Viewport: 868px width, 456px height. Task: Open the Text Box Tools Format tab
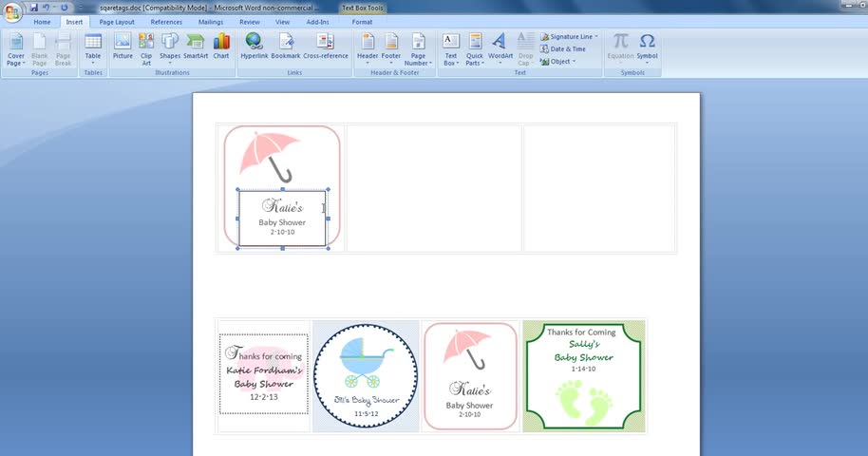click(x=362, y=22)
